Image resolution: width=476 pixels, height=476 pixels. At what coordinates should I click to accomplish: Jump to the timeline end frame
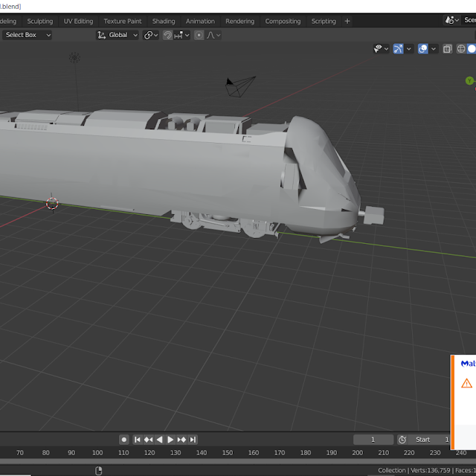click(x=193, y=440)
